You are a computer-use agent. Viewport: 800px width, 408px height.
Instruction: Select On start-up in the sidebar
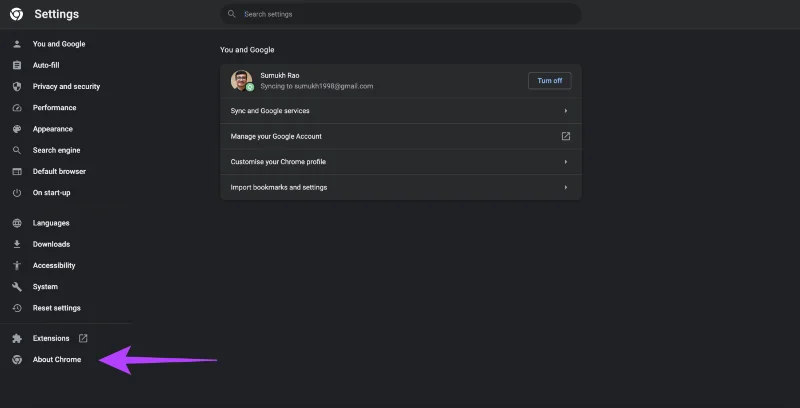[52, 193]
